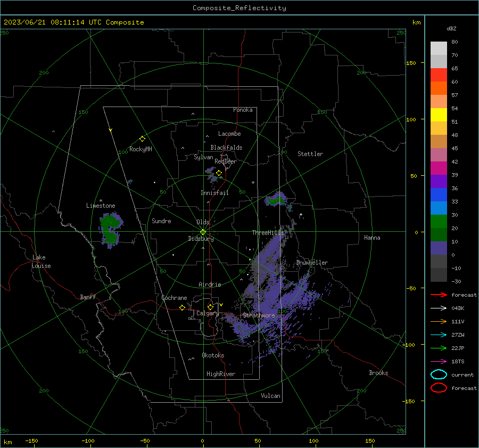Click the Okotoks label
This screenshot has height=448, width=479.
coord(213,355)
